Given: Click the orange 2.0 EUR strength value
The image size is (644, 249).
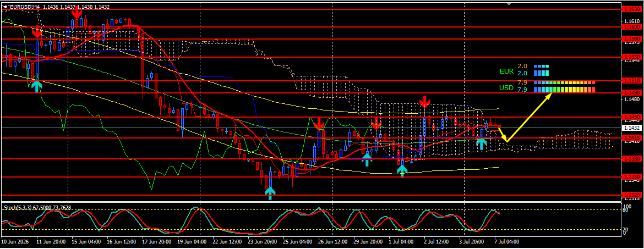Looking at the screenshot, I should pos(522,66).
